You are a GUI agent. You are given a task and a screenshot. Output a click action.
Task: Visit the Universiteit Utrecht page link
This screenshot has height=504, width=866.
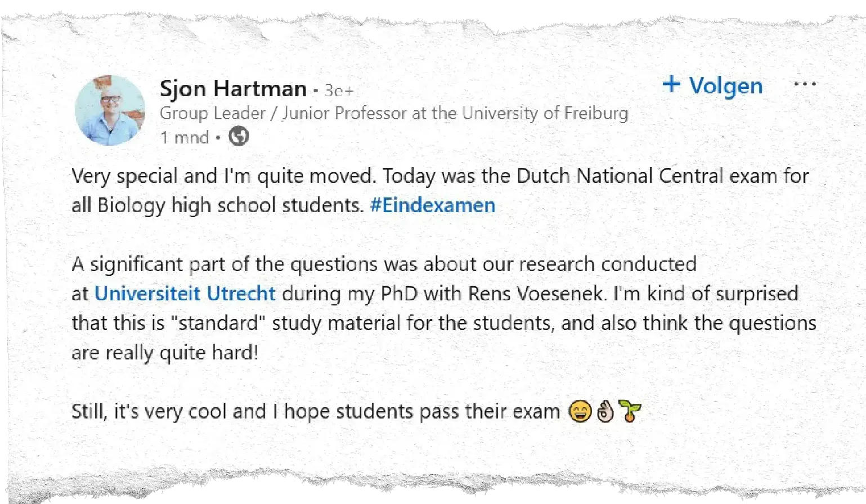(x=185, y=294)
